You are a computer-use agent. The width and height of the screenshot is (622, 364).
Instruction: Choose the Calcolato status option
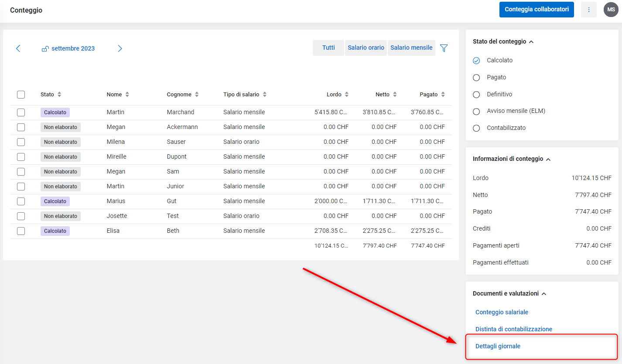[476, 61]
